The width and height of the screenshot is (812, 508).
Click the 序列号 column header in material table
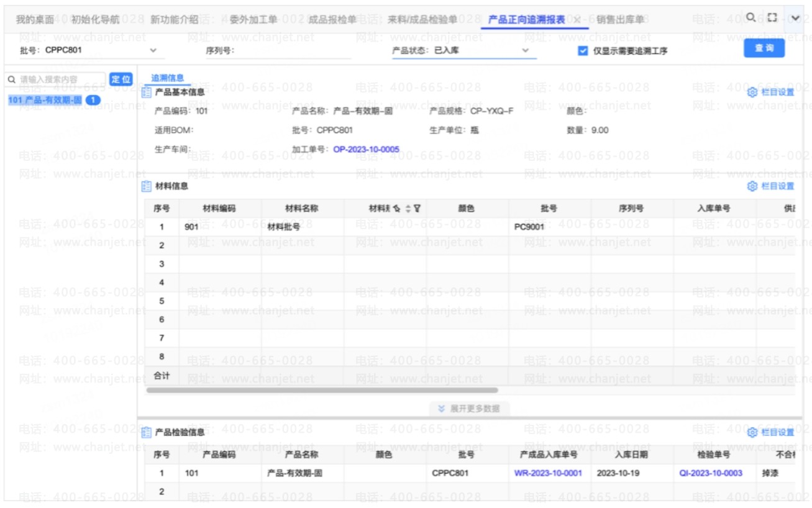tap(631, 209)
